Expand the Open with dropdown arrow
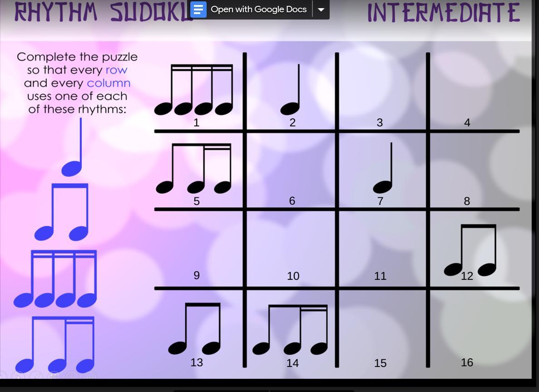This screenshot has height=392, width=539. tap(321, 9)
